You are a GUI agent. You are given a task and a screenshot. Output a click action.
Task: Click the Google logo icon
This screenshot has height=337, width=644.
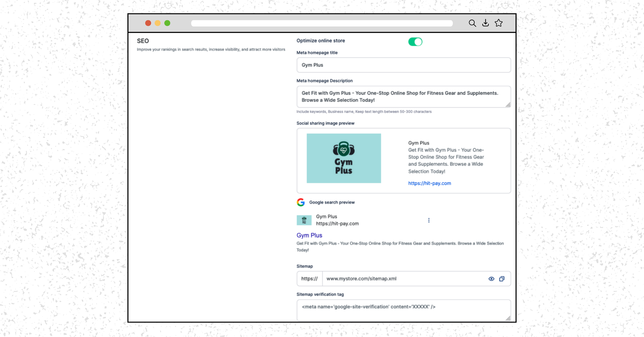(x=301, y=202)
